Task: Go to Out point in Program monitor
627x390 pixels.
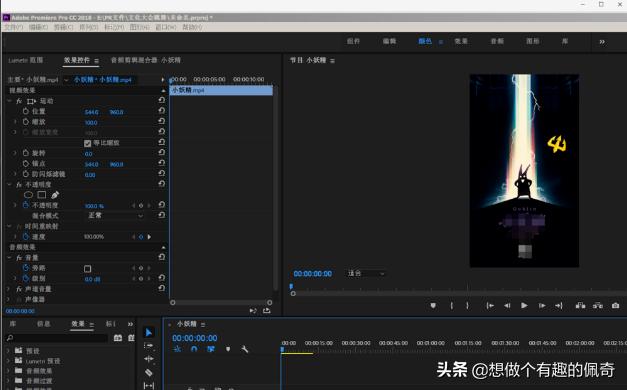Action: click(559, 306)
